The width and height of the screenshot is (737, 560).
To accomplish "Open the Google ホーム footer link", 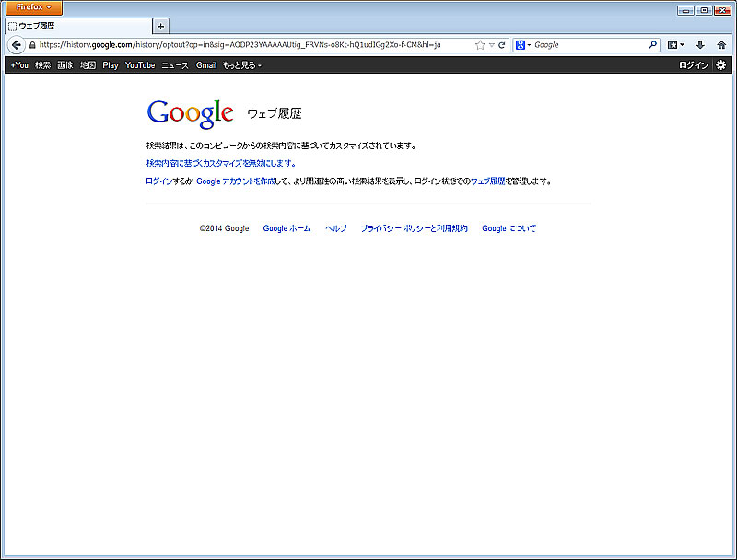I will 287,228.
